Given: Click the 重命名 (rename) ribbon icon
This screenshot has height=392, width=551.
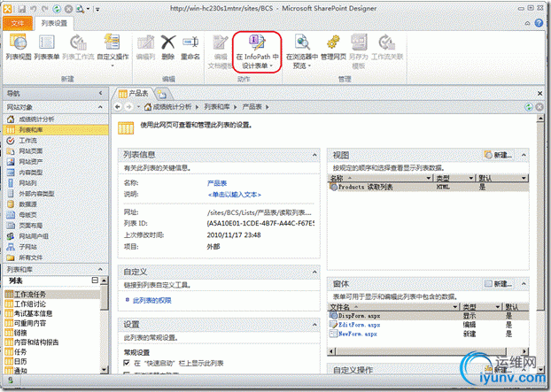Looking at the screenshot, I should pos(190,47).
